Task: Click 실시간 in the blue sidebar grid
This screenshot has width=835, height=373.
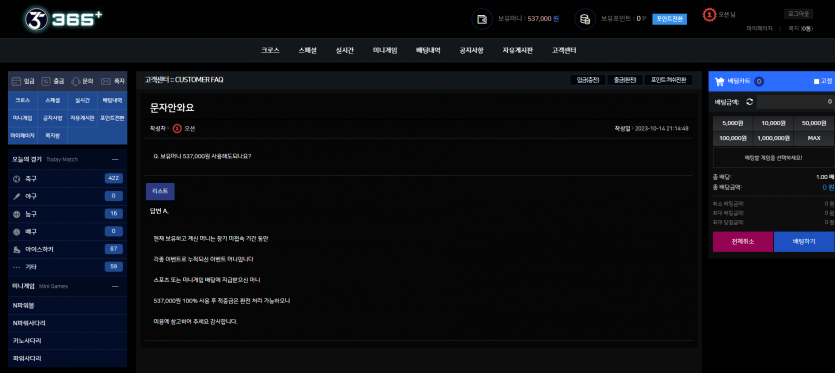Action: pos(83,100)
